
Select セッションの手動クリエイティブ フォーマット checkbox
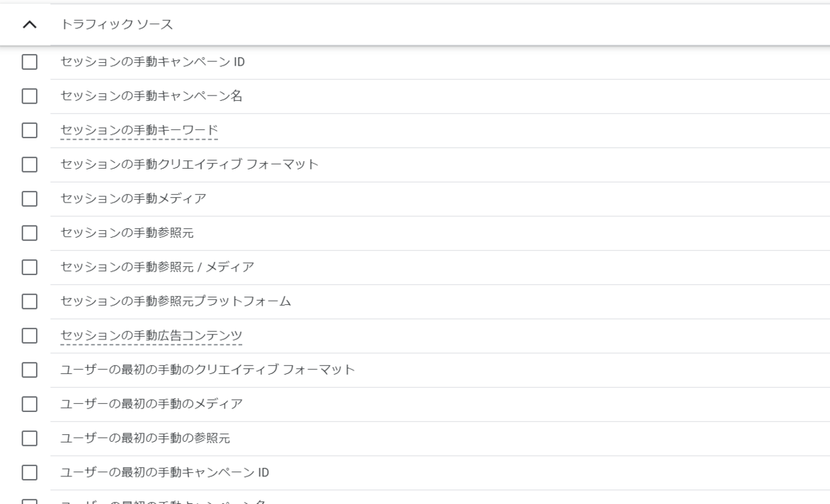(x=29, y=165)
